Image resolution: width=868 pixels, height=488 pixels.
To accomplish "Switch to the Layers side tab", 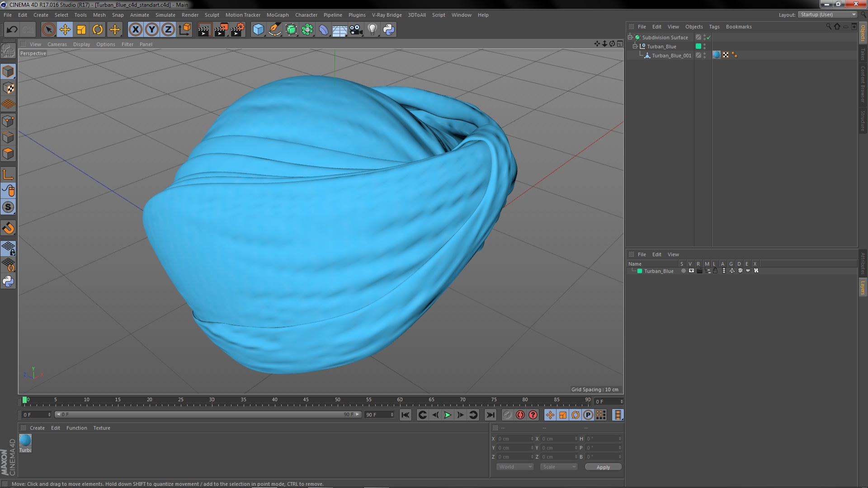I will click(x=863, y=287).
